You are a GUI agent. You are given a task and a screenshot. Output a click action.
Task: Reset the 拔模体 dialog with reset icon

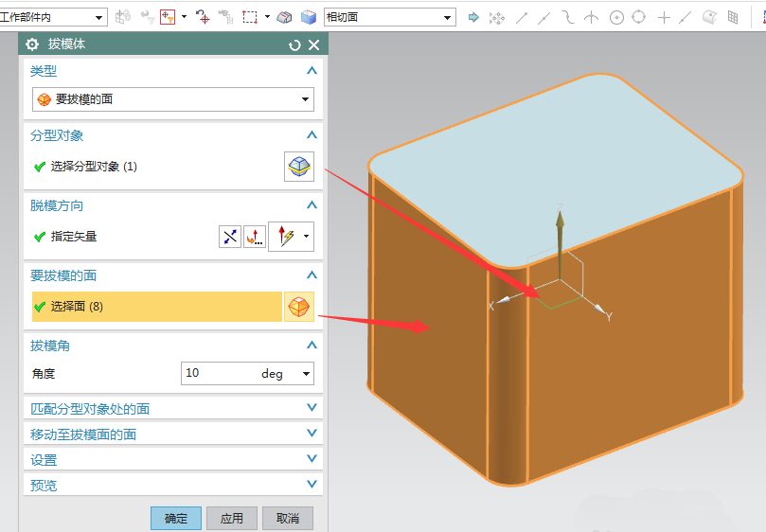click(x=294, y=44)
